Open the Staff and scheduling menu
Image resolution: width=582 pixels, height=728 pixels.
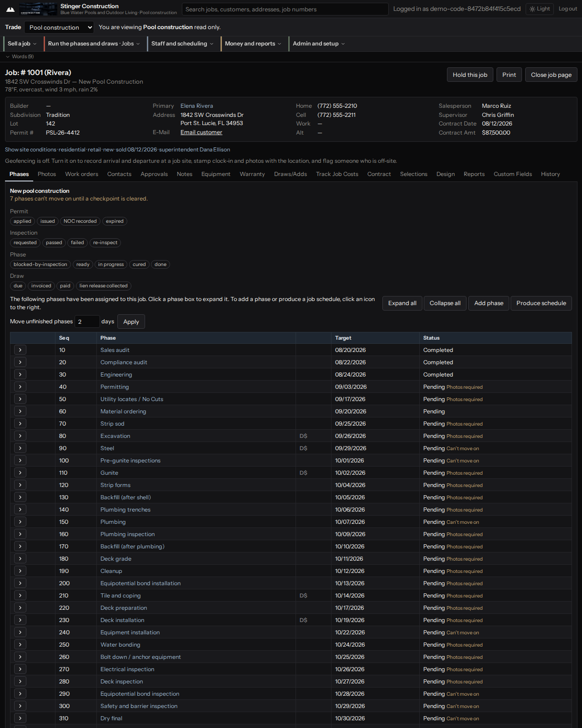[182, 44]
